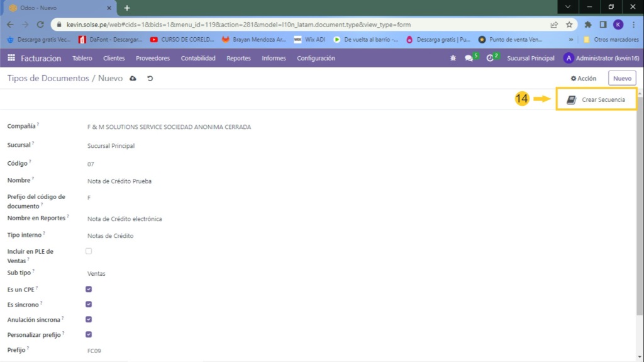Toggle the Anulación síncrona checkbox
Viewport: 644px width, 362px height.
click(89, 319)
